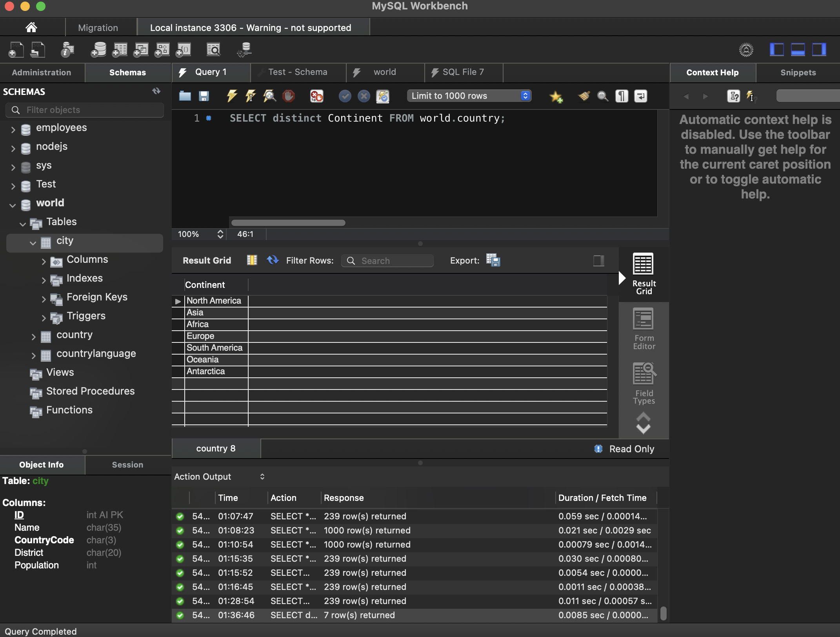Run EXPLAIN on current statement
Viewport: 840px width, 637px height.
coord(269,96)
